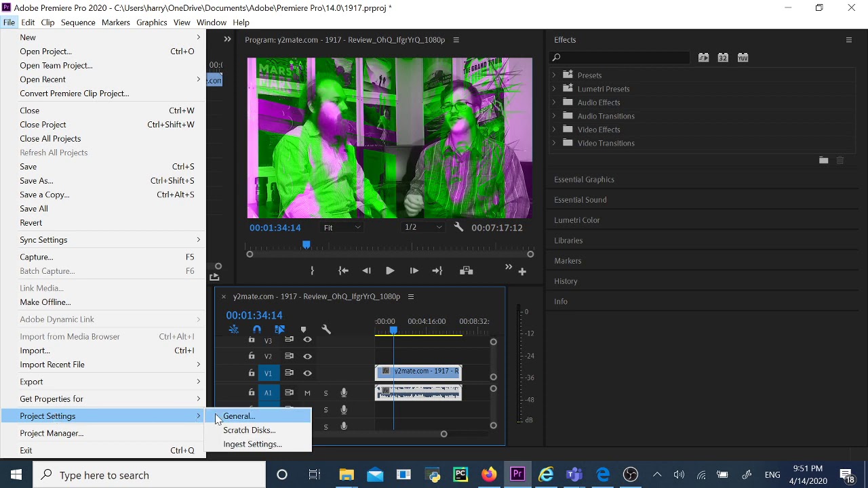Enable voice-over record on A1 track
This screenshot has height=488, width=868.
pyautogui.click(x=344, y=393)
